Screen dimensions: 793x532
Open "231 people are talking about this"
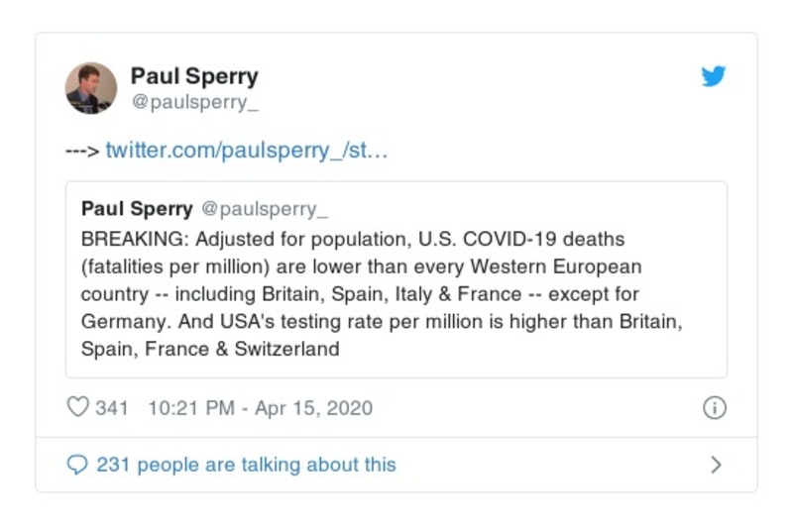coord(246,465)
